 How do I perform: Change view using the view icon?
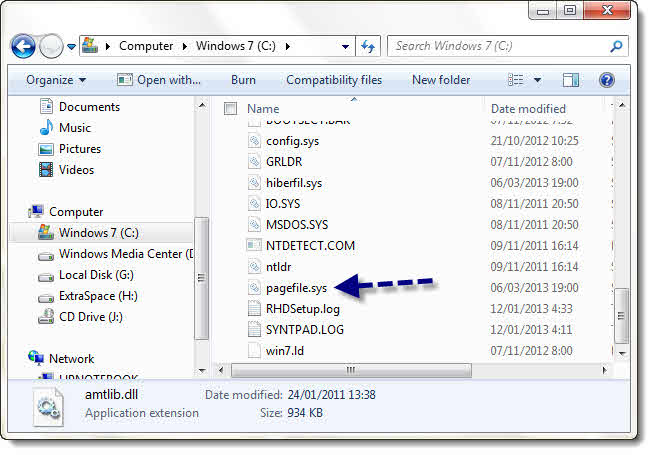tap(516, 80)
